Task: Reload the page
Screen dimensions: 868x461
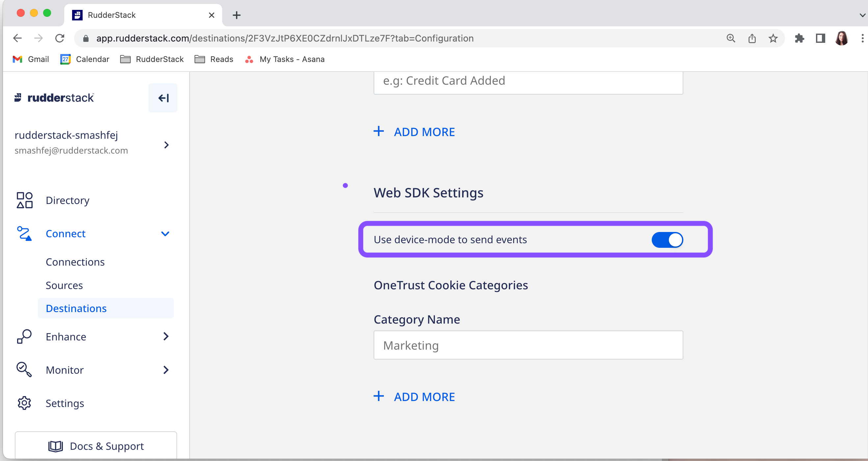Action: [60, 39]
